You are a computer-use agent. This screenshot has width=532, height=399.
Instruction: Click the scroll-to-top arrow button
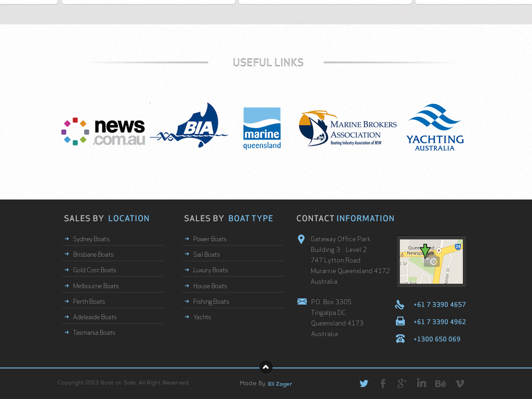[x=266, y=368]
